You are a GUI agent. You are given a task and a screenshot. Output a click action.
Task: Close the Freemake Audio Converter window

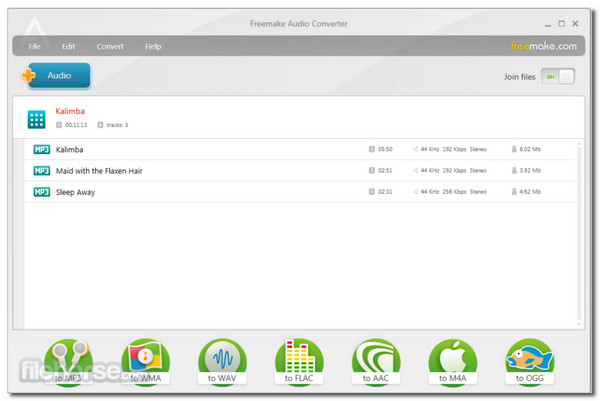tap(575, 23)
